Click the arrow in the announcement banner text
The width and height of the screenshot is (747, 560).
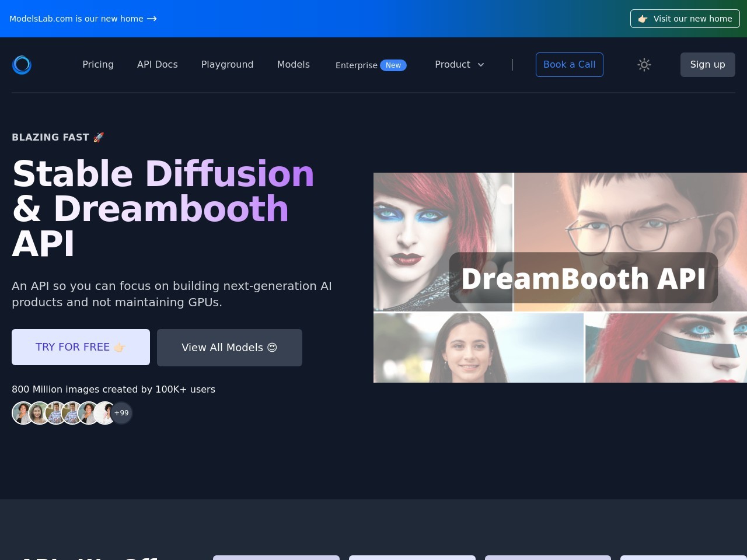pos(152,19)
